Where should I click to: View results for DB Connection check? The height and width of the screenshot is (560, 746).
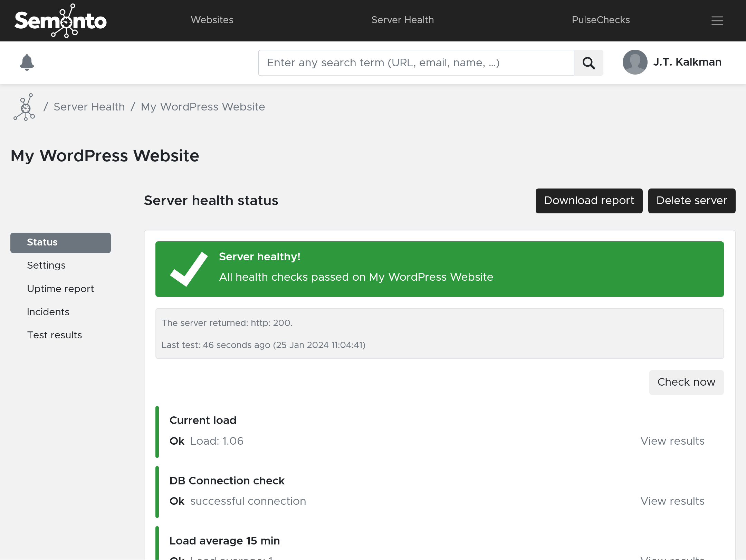click(672, 501)
